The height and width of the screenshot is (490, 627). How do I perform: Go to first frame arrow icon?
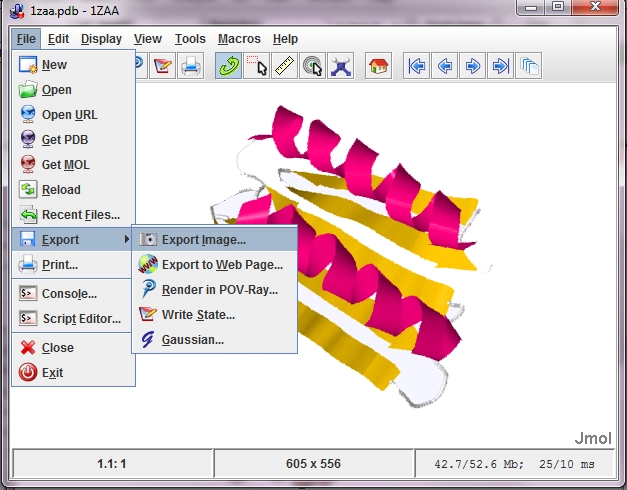point(416,66)
